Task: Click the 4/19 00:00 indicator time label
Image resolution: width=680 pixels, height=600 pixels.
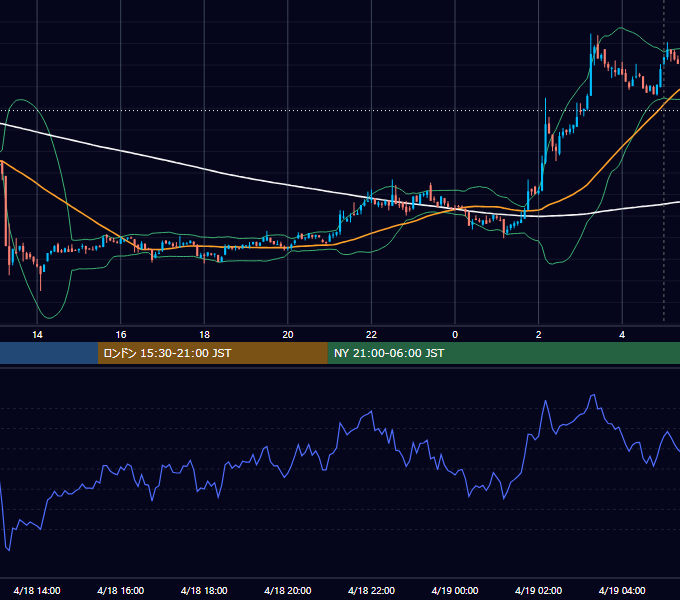Action: [x=455, y=590]
